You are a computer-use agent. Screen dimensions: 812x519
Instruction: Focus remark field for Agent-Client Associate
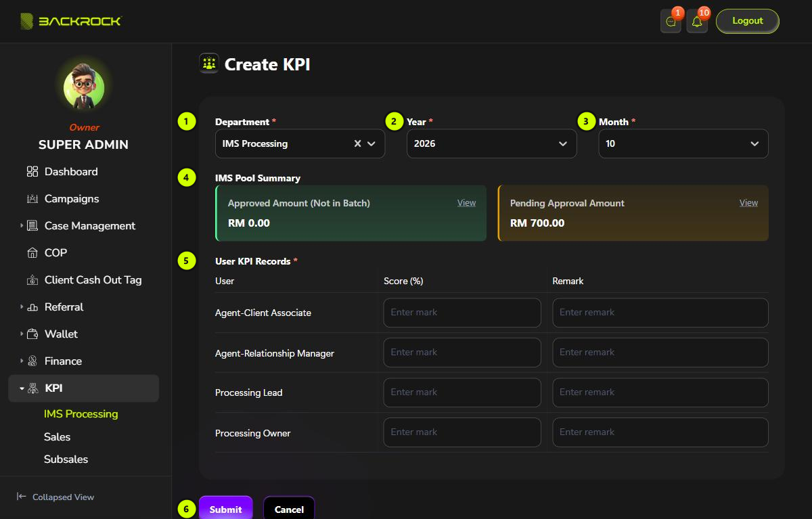[x=660, y=313]
